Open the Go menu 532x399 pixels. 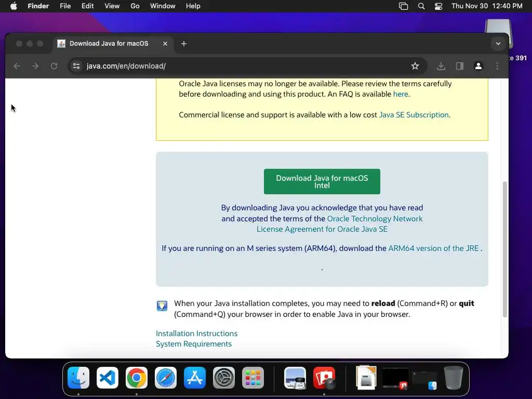tap(135, 6)
